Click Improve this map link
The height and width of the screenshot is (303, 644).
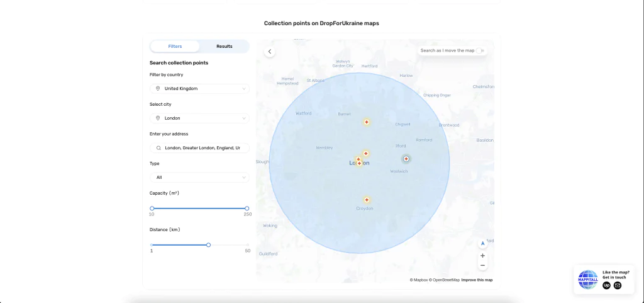(477, 280)
